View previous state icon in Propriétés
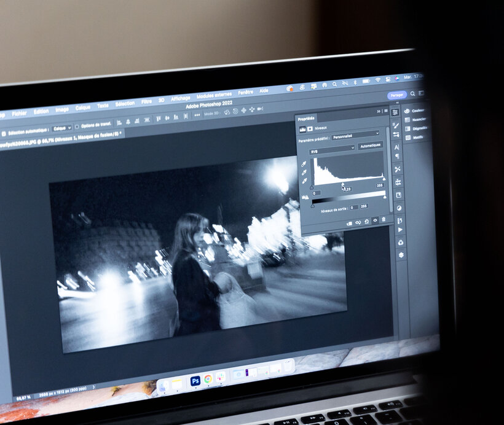 pyautogui.click(x=358, y=222)
